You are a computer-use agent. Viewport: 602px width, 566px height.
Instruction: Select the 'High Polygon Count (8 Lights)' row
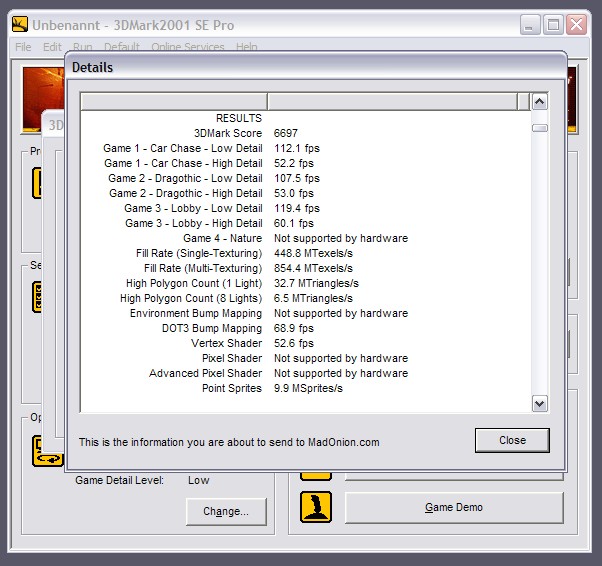click(x=305, y=298)
